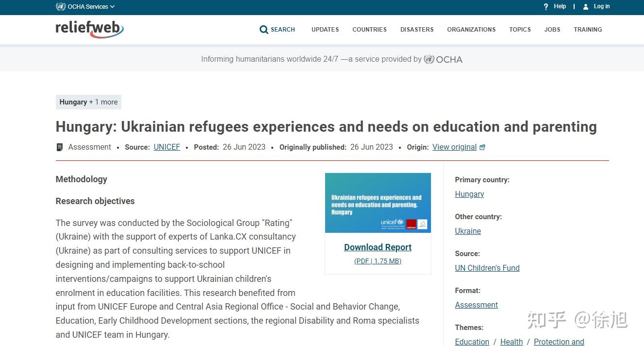This screenshot has height=346, width=644.
Task: Select the Ukraine other country link
Action: [468, 231]
